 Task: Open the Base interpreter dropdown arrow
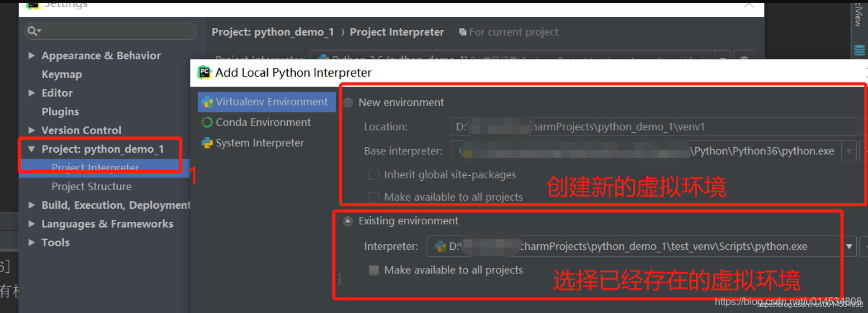coord(849,151)
